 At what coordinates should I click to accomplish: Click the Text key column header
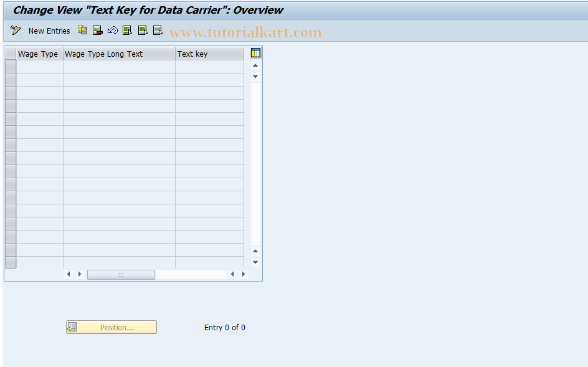[210, 54]
